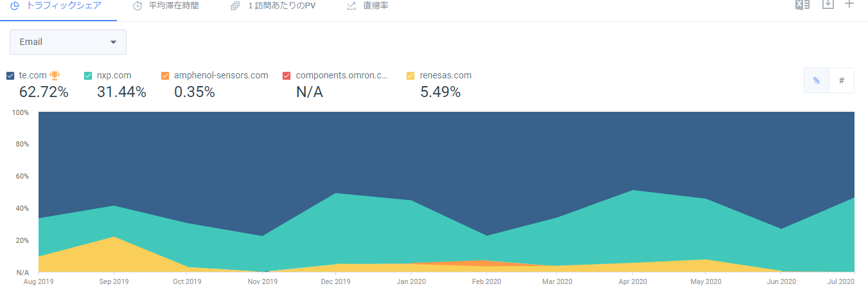The width and height of the screenshot is (868, 293).
Task: Click the pages icon beside 1訪問あたりのPV
Action: (235, 6)
